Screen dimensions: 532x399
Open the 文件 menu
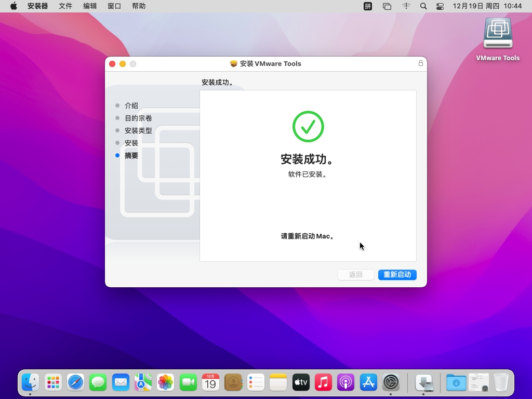click(65, 6)
